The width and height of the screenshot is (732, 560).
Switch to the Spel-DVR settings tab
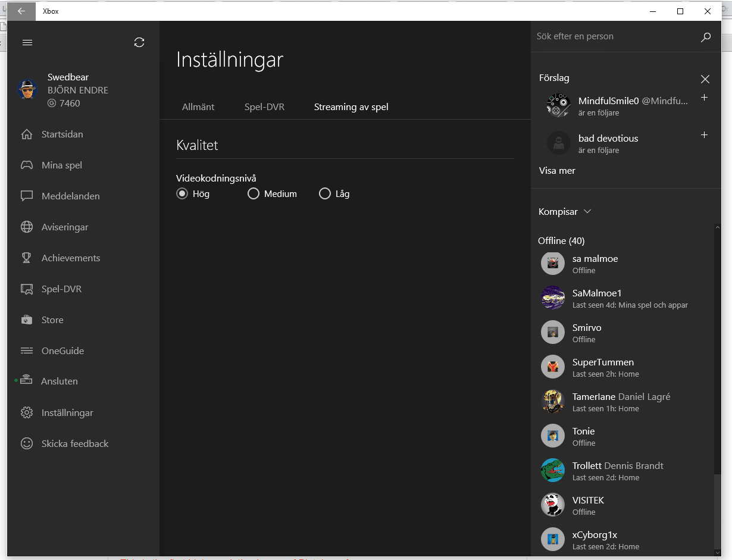(264, 107)
